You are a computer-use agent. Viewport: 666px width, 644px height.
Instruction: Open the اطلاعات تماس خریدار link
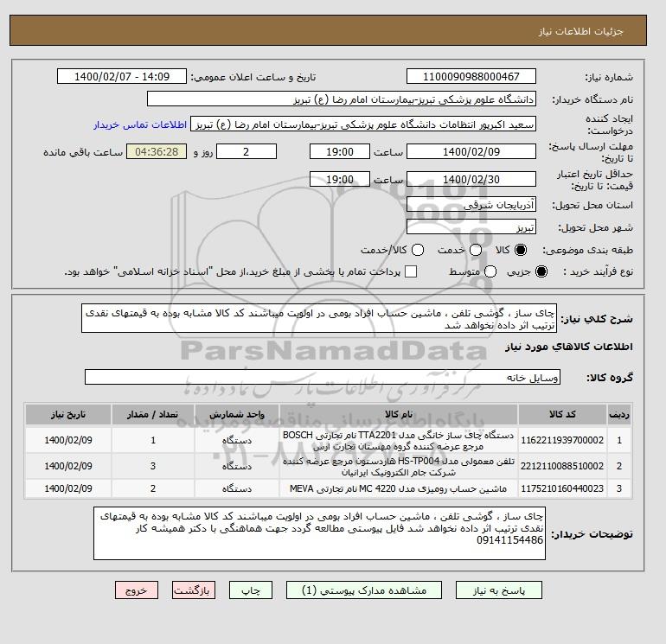[x=140, y=124]
